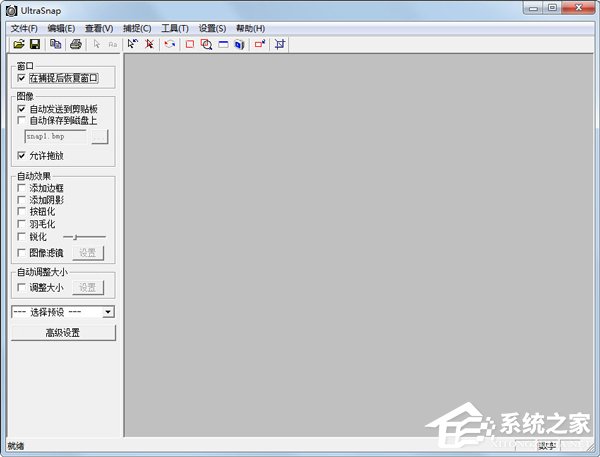Image resolution: width=600 pixels, height=457 pixels.
Task: Click the window capture icon
Action: [x=223, y=44]
